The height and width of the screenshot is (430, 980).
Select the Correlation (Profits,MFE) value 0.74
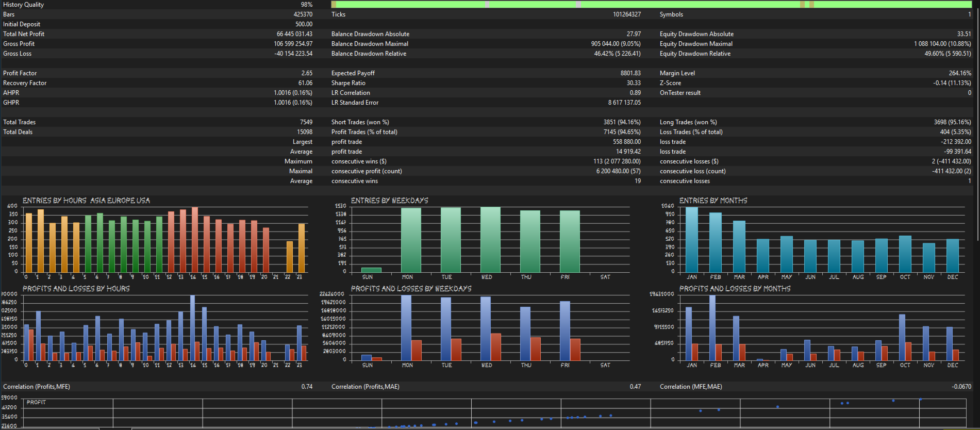[x=307, y=387]
